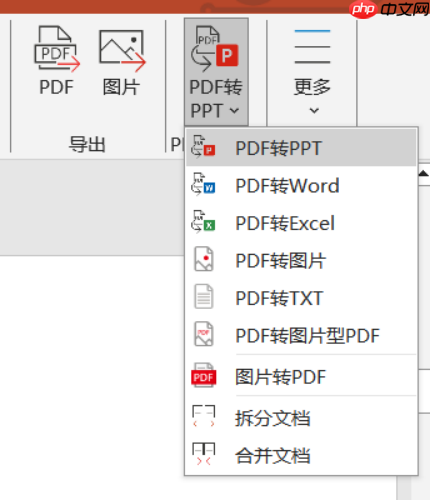Select the 合并文档 text label
The height and width of the screenshot is (500, 430).
273,456
